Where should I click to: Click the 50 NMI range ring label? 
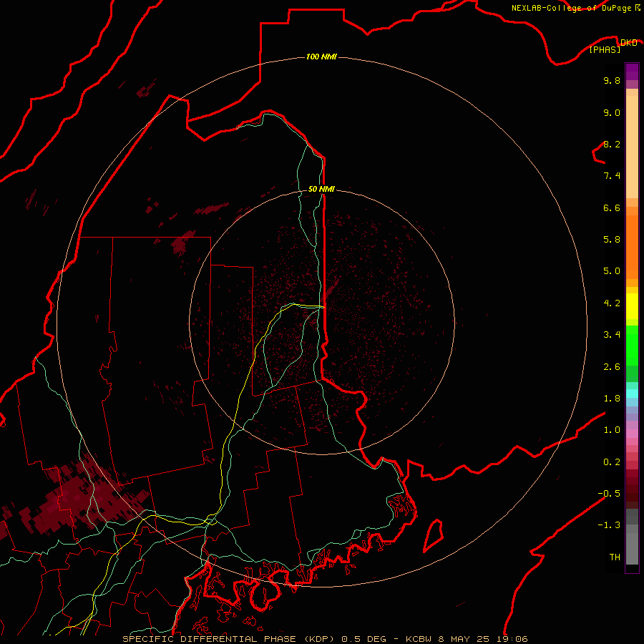(x=321, y=189)
